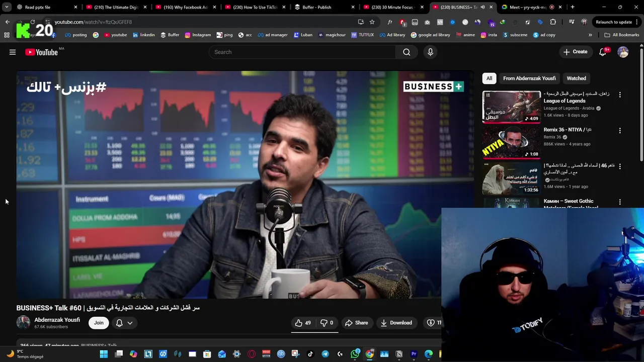Open more options for Remix 36 NTIYA video
644x362 pixels.
[x=620, y=130]
